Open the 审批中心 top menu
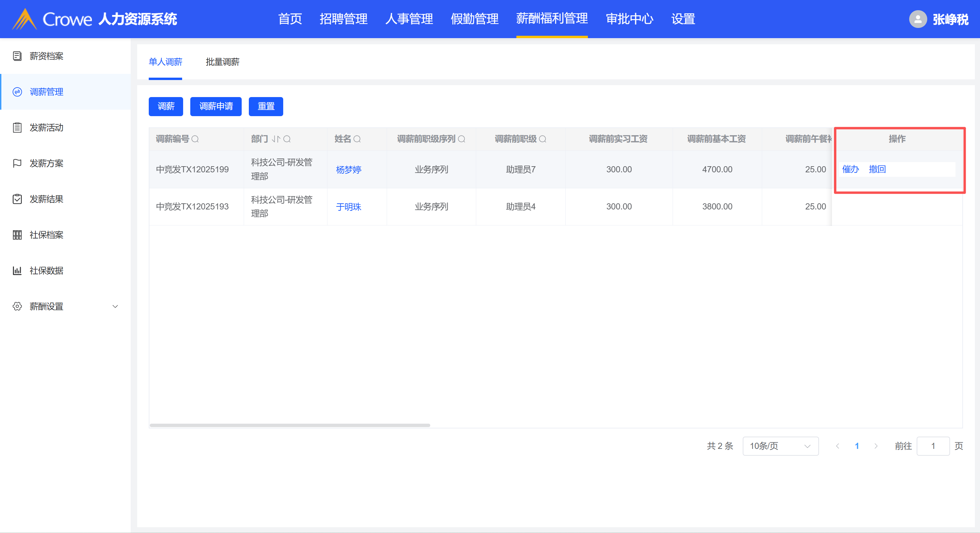 coord(629,19)
